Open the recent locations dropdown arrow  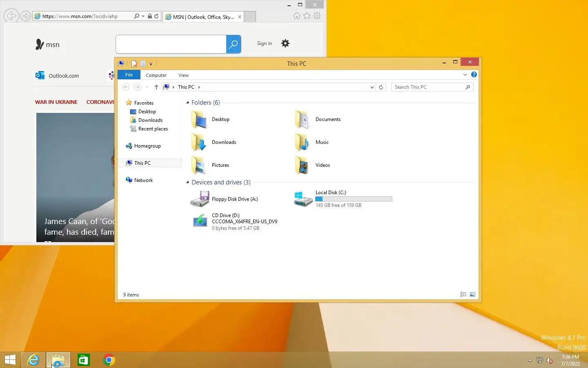tap(147, 87)
